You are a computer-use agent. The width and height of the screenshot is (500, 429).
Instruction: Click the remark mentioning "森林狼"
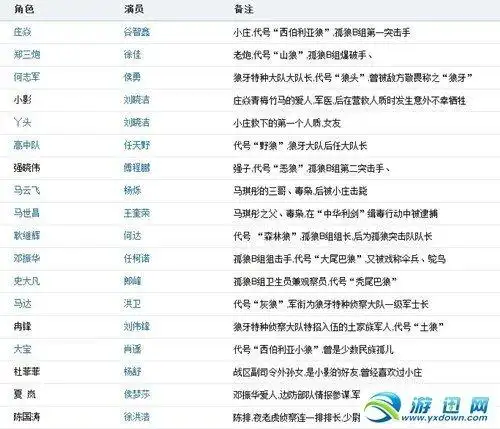point(333,236)
